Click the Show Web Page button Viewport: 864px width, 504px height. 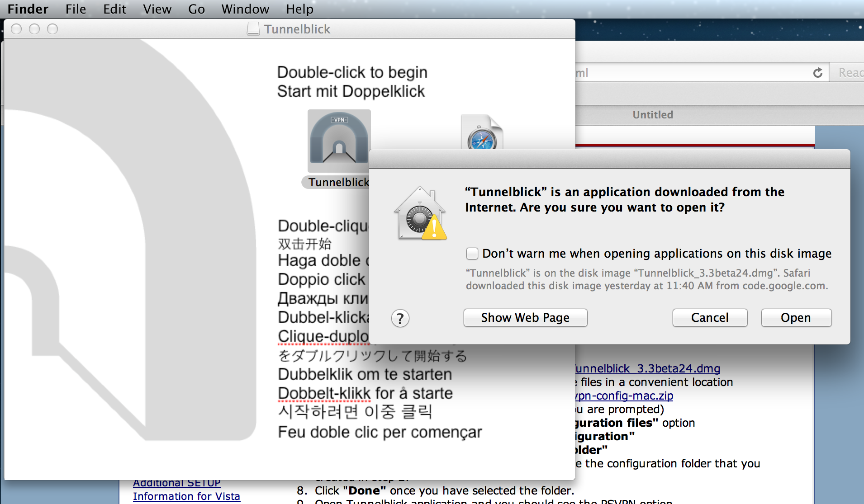click(525, 318)
